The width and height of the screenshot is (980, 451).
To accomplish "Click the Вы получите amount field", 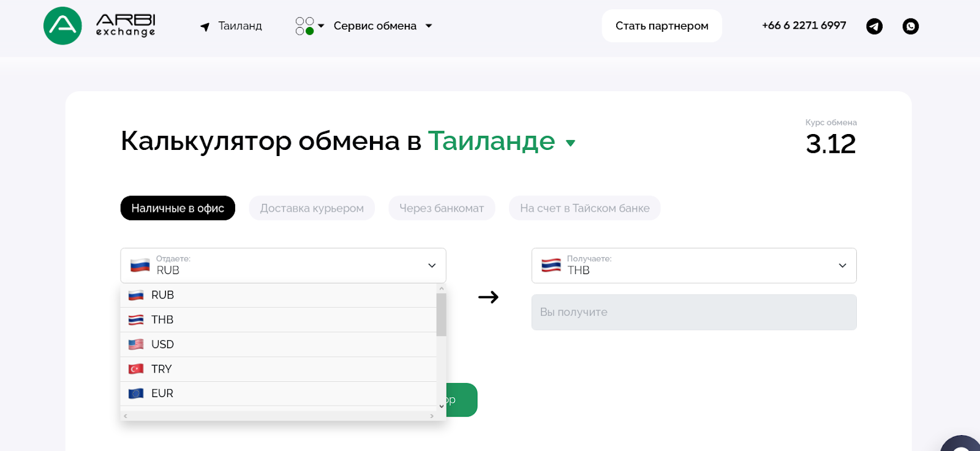I will [x=694, y=312].
